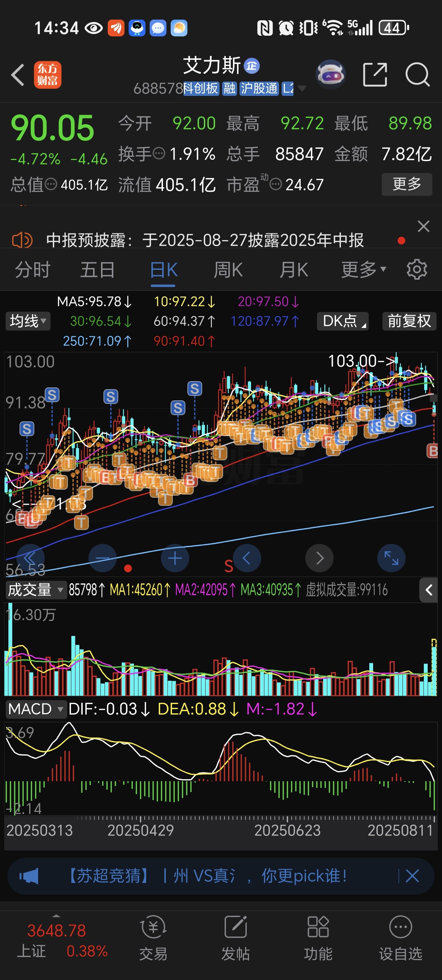Tap stock name 艾力斯
442x980 pixels.
coord(212,65)
